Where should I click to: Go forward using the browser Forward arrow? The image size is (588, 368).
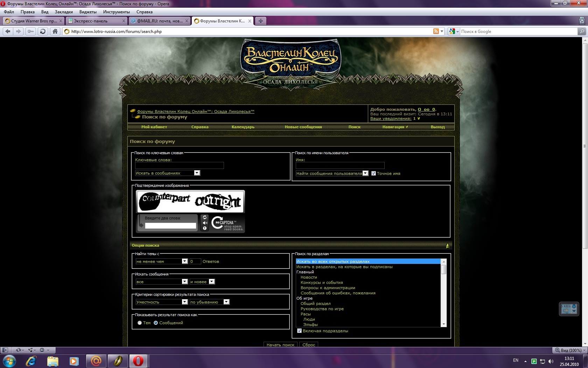pos(19,31)
